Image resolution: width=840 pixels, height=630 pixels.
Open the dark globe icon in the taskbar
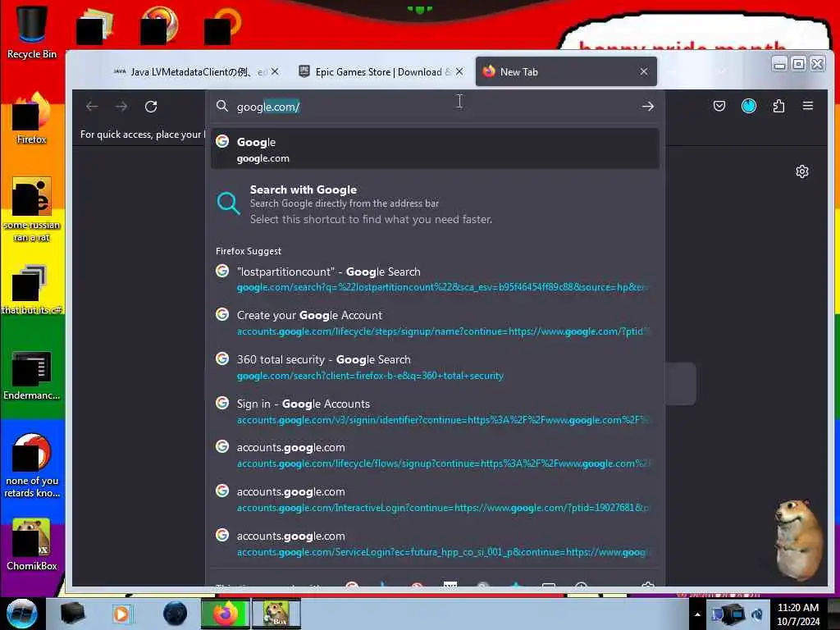click(175, 614)
